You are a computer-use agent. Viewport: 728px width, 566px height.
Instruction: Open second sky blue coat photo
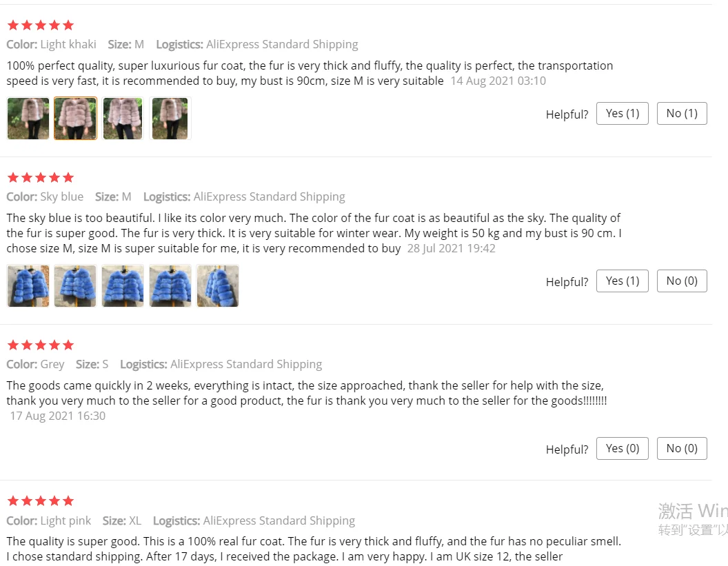75,286
